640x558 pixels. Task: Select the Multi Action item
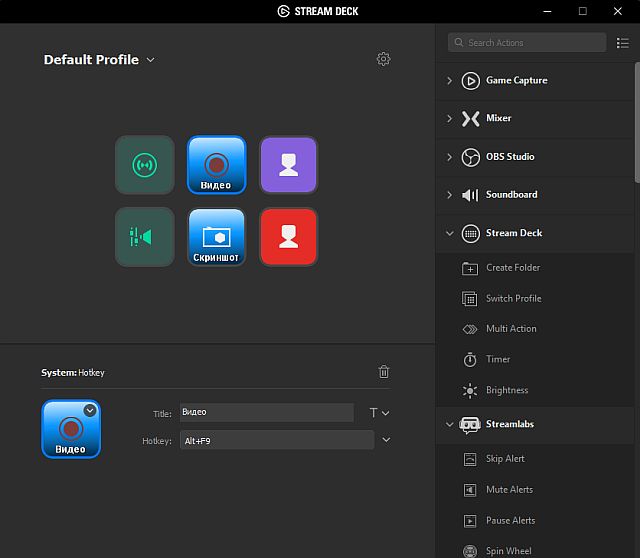[x=511, y=329]
